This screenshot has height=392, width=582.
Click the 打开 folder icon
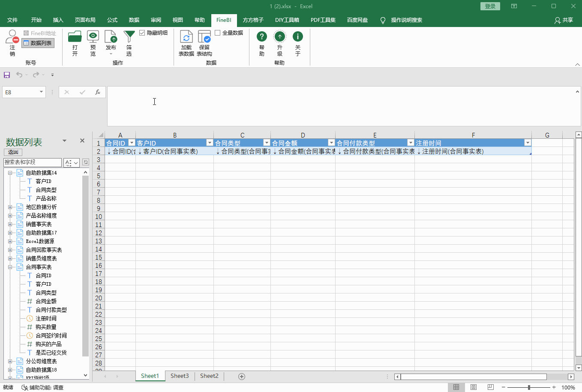[x=75, y=36]
